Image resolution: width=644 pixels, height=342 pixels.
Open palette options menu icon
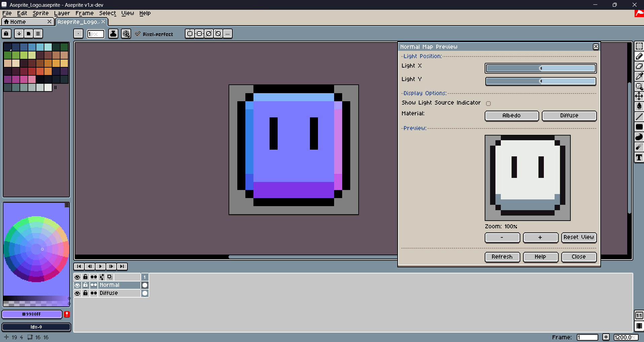coord(38,34)
